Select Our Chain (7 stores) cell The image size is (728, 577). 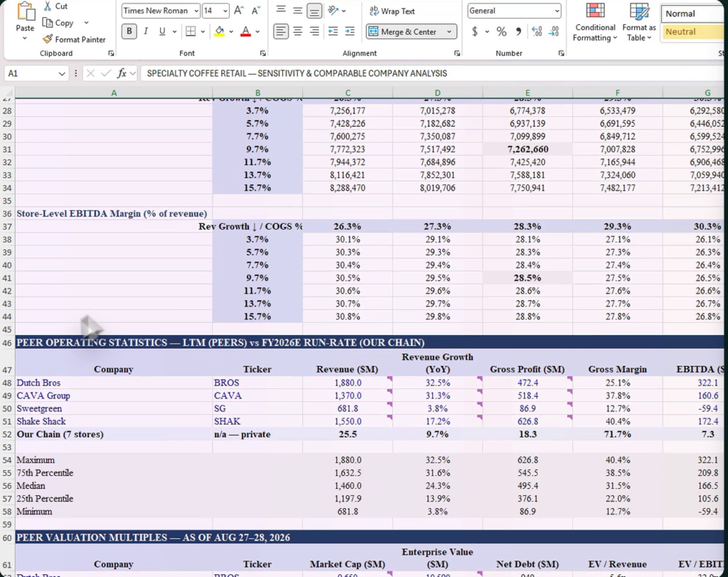(114, 435)
